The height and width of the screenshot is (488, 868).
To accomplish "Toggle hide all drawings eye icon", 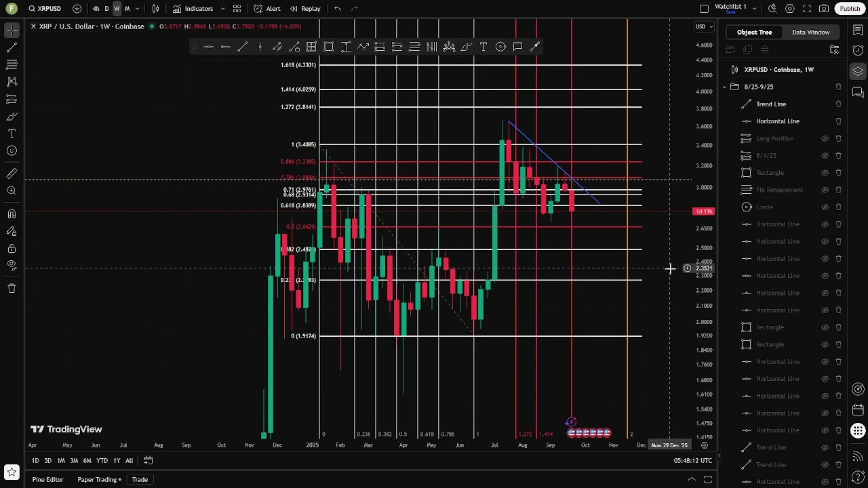I will [12, 265].
